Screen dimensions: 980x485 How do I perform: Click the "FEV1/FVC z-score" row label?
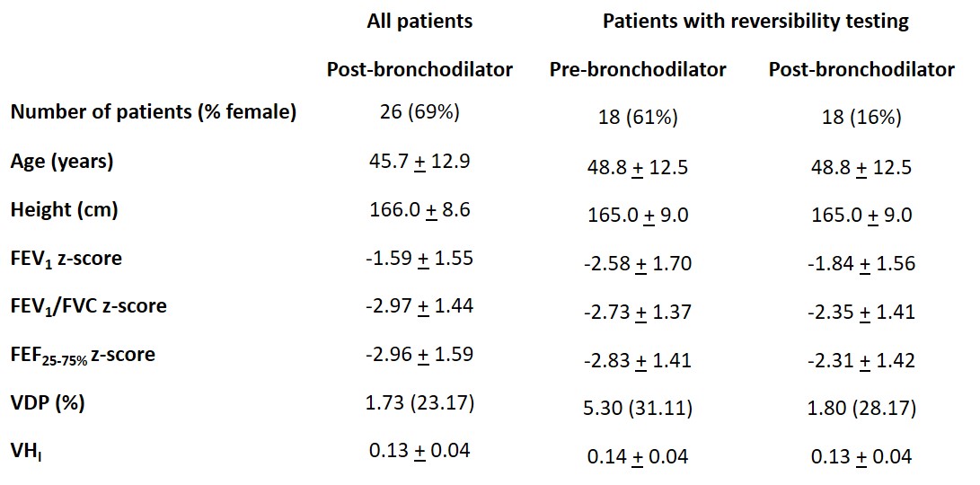(89, 305)
